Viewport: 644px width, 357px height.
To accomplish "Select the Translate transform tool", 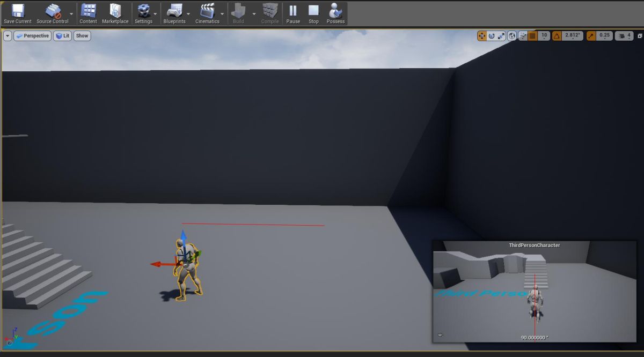I will tap(482, 36).
